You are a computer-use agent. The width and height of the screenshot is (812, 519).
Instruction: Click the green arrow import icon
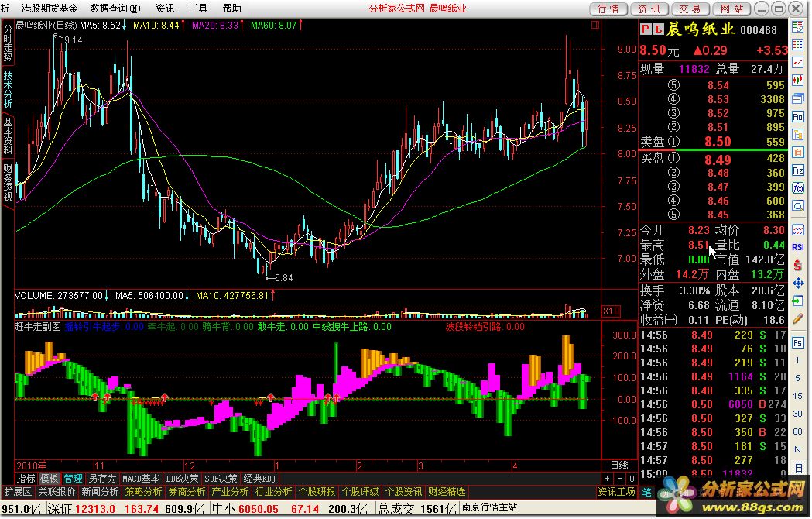798,301
